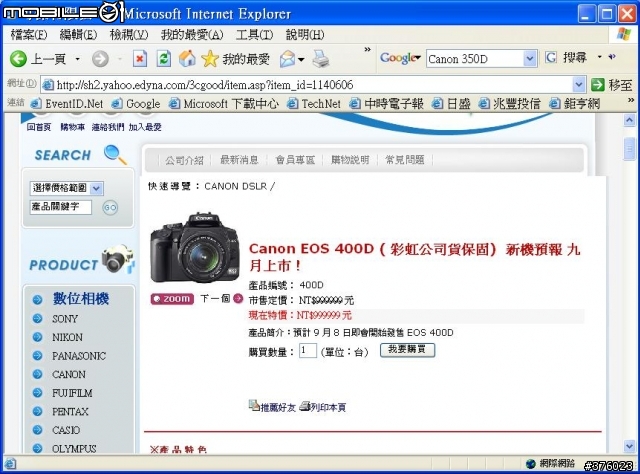Refresh the page with the green arrows icon
The height and width of the screenshot is (474, 640).
(164, 59)
